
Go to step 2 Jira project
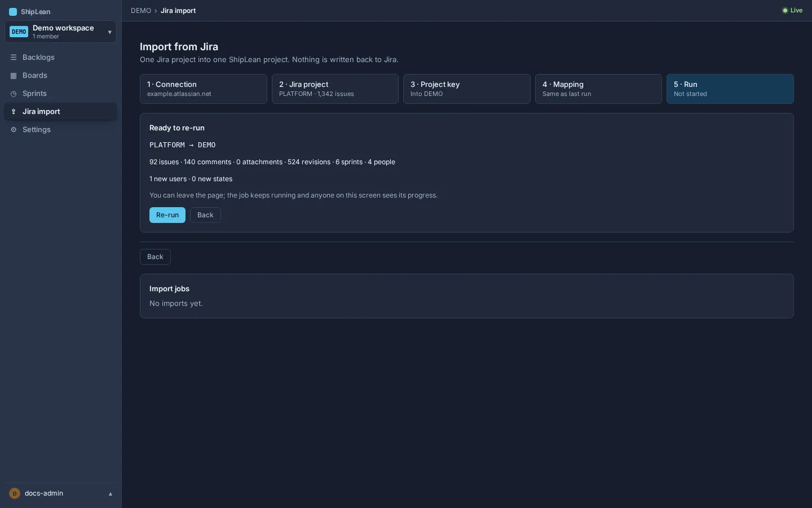coord(335,89)
